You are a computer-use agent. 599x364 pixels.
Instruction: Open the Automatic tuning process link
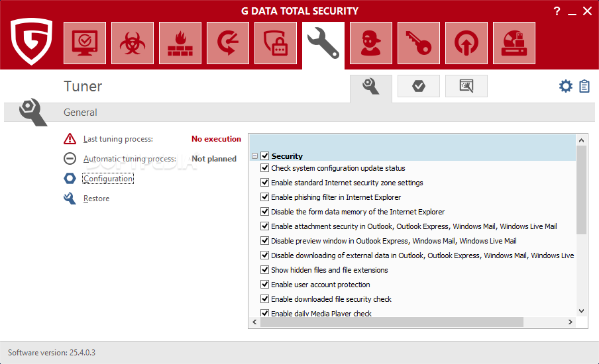130,159
